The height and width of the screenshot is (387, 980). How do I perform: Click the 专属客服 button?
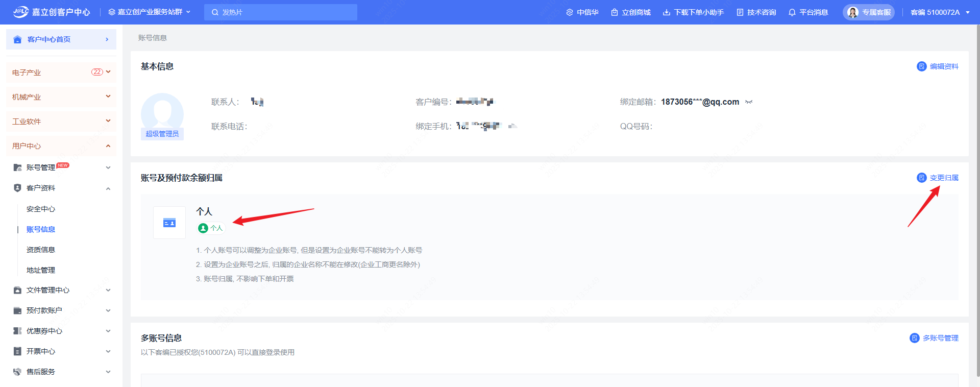(x=869, y=12)
